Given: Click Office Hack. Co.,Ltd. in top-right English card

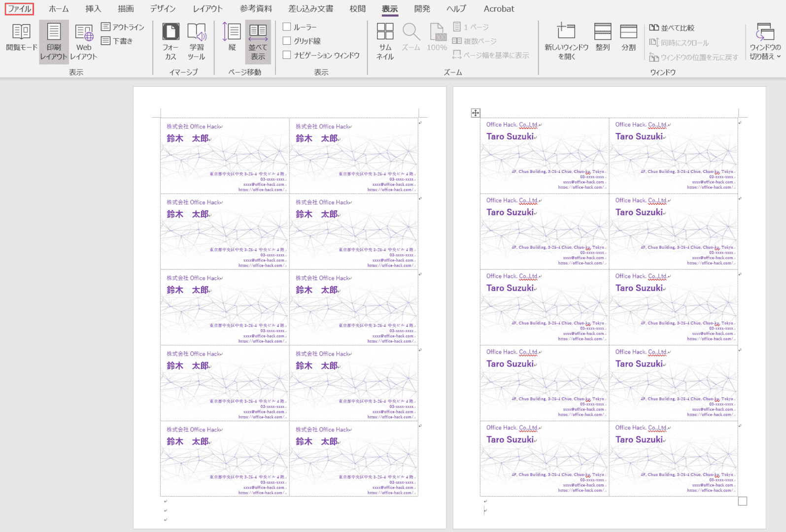Looking at the screenshot, I should [x=641, y=125].
